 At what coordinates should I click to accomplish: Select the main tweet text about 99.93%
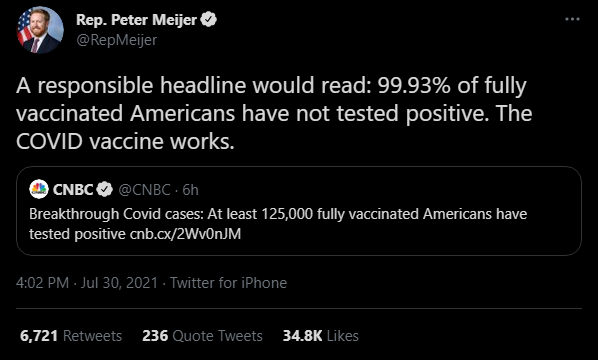pos(274,114)
